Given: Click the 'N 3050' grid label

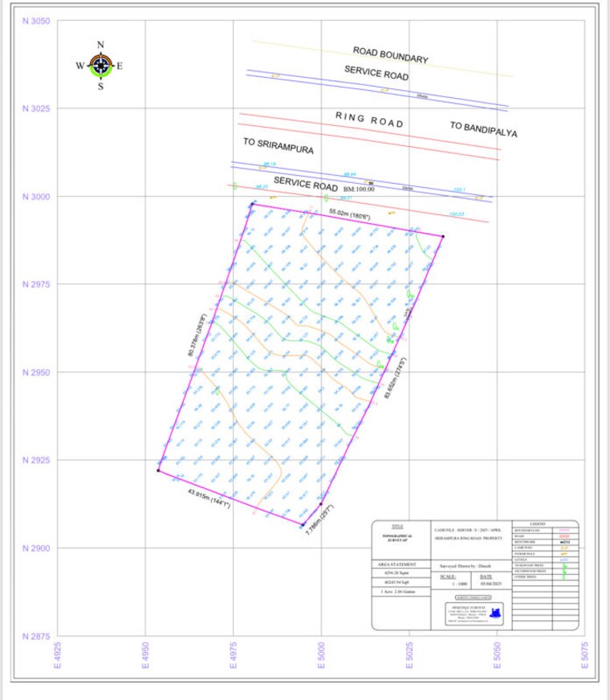Looking at the screenshot, I should pyautogui.click(x=36, y=21).
